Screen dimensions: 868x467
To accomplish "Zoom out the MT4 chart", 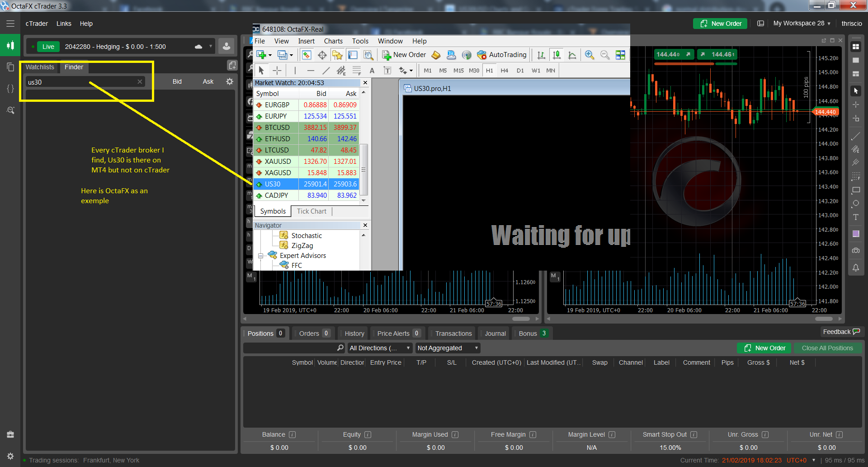I will tap(604, 55).
